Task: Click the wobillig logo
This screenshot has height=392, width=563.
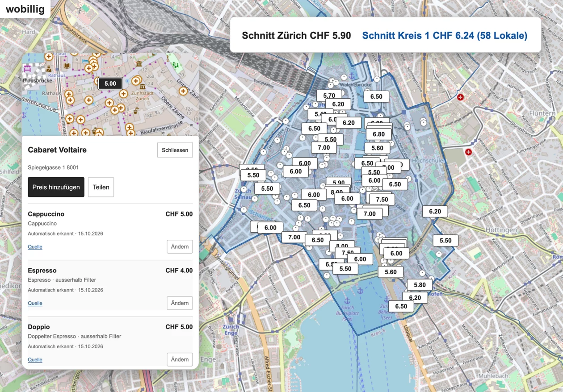Action: coord(25,9)
